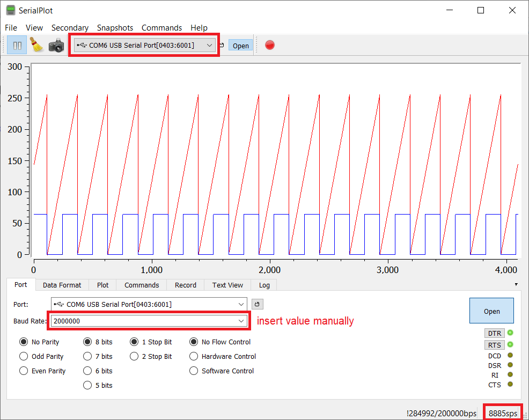
Task: Clear the plot with the broom icon
Action: point(36,45)
